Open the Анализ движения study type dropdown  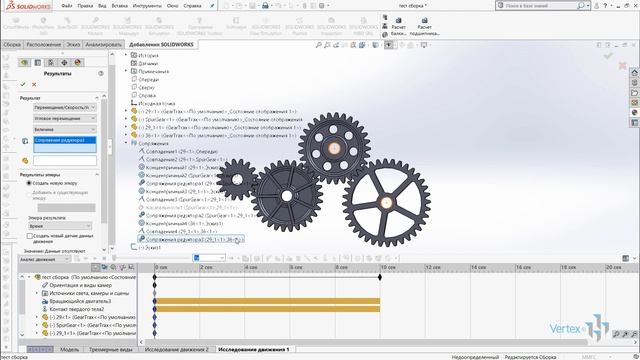[44, 259]
